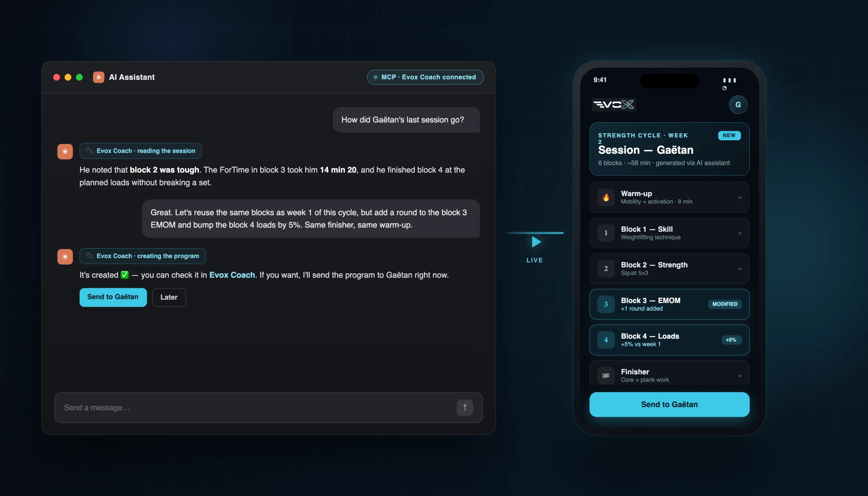Image resolution: width=868 pixels, height=496 pixels.
Task: Select the Block 4 — Loads number icon
Action: 606,340
